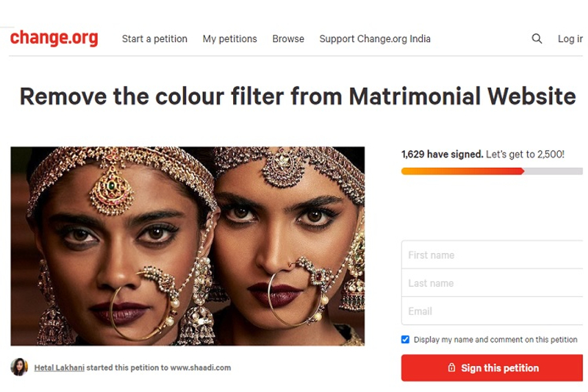Open the Browse menu item
Image resolution: width=588 pixels, height=392 pixels.
tap(288, 39)
